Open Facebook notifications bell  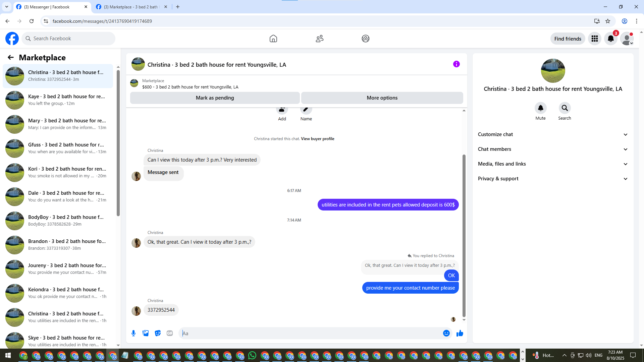coord(610,39)
